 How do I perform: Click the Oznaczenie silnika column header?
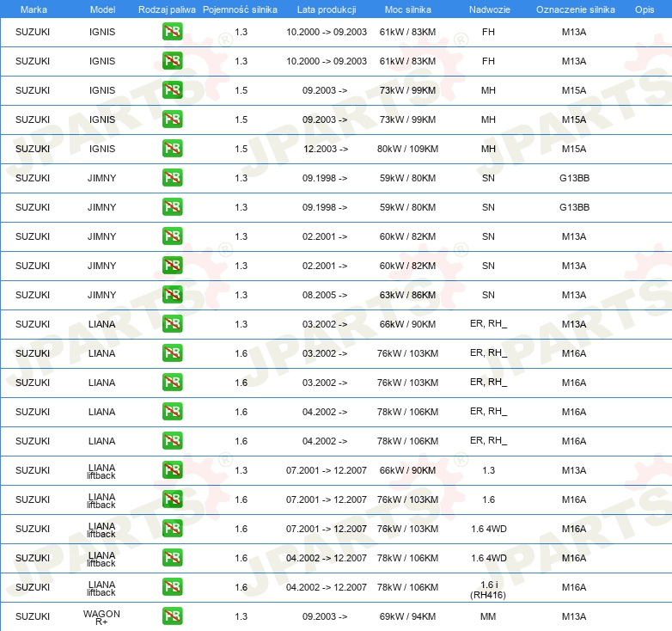pos(575,9)
